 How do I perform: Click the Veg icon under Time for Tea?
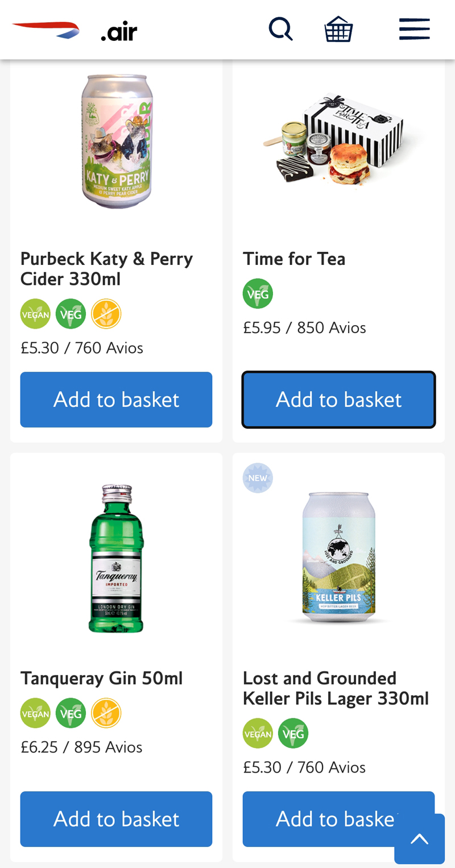click(x=258, y=294)
